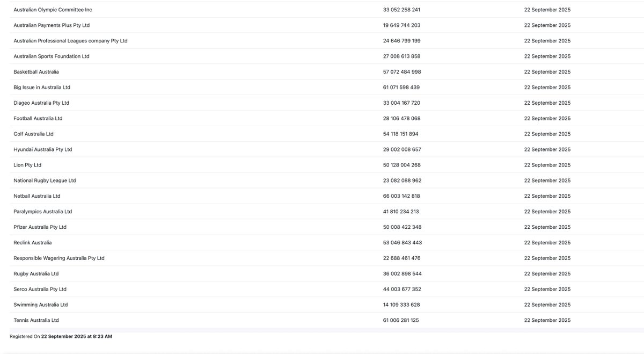Select Tennis Australia Ltd
Viewport: 644px width, 354px height.
click(x=36, y=321)
